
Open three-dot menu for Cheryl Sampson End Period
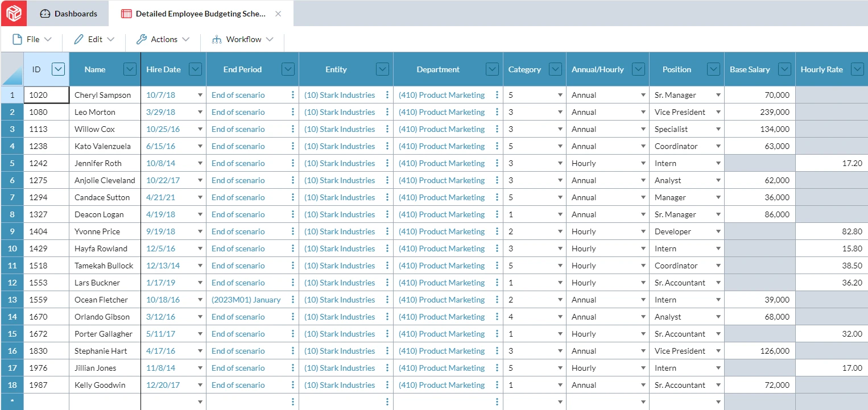pos(293,95)
